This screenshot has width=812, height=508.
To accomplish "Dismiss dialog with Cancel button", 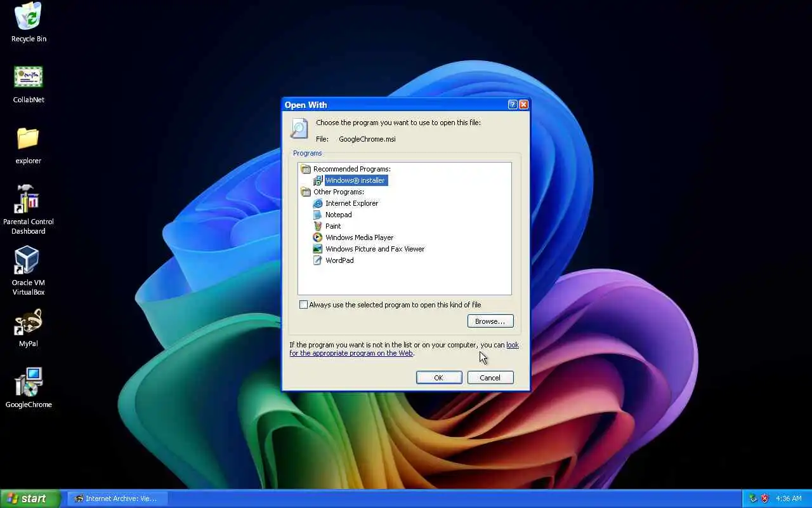I will (490, 378).
